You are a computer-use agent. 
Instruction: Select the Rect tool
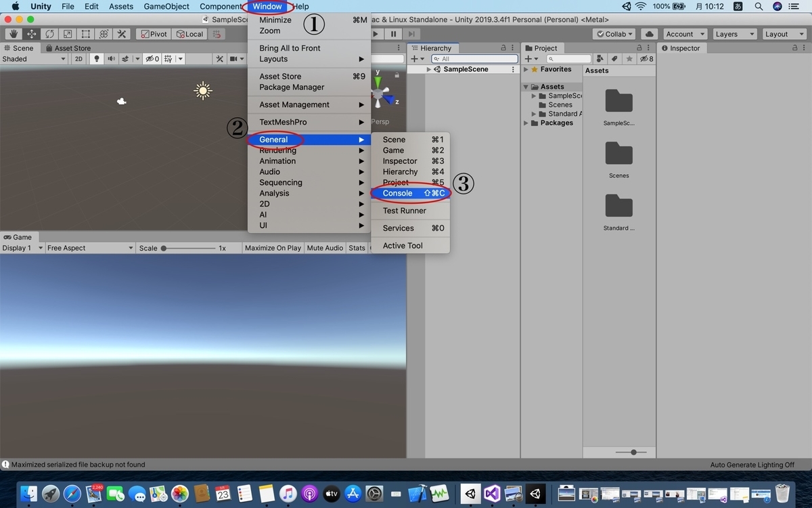(x=86, y=34)
